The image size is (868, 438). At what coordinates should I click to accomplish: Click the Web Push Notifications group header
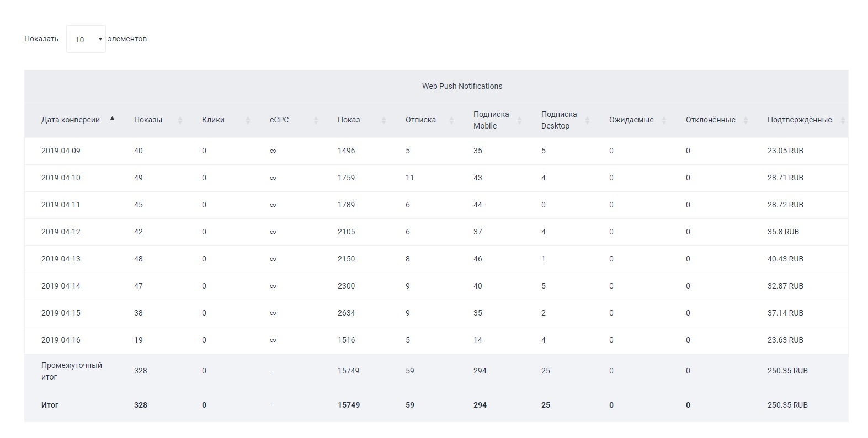(x=462, y=87)
